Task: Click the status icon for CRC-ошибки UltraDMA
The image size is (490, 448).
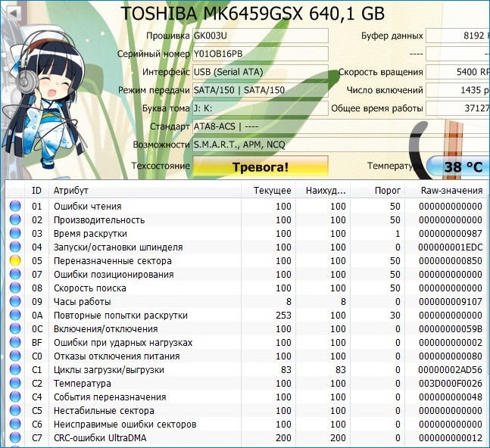Action: pyautogui.click(x=14, y=438)
